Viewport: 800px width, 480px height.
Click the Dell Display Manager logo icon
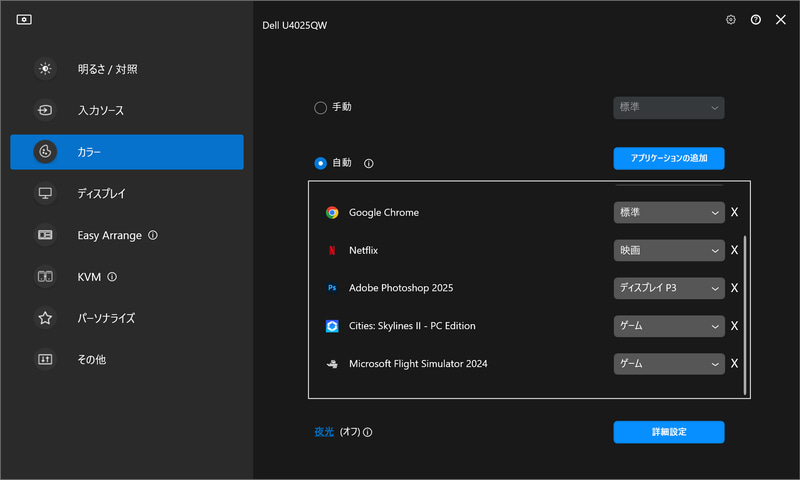click(24, 19)
